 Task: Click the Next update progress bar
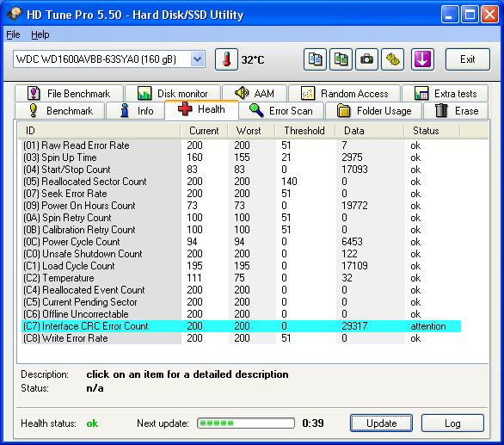pos(246,423)
